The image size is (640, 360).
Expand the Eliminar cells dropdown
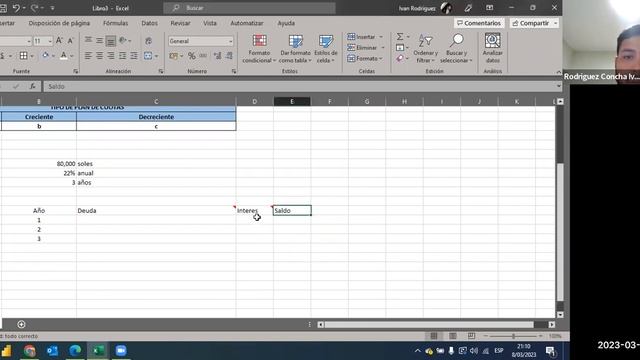(x=383, y=48)
